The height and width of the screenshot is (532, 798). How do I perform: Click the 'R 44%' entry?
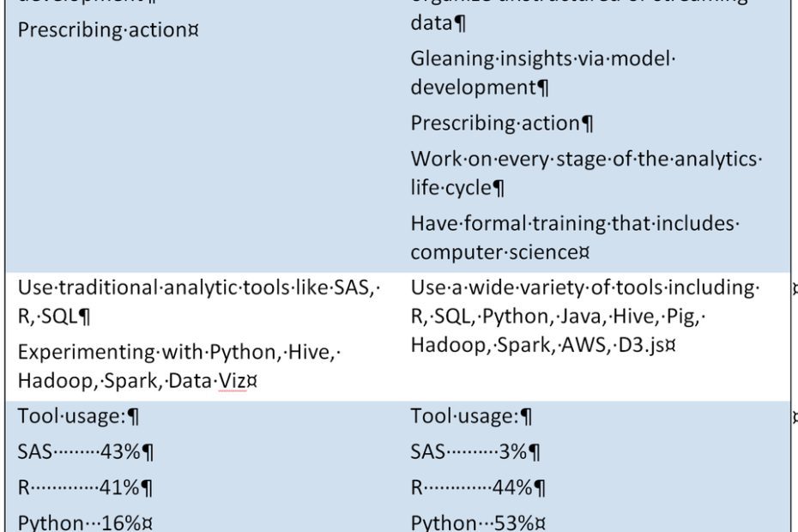point(472,487)
